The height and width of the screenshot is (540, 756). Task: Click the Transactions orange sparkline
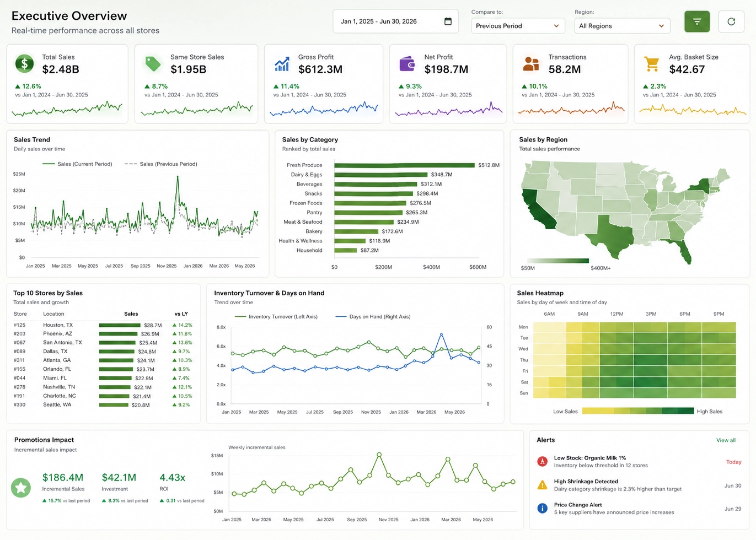571,109
